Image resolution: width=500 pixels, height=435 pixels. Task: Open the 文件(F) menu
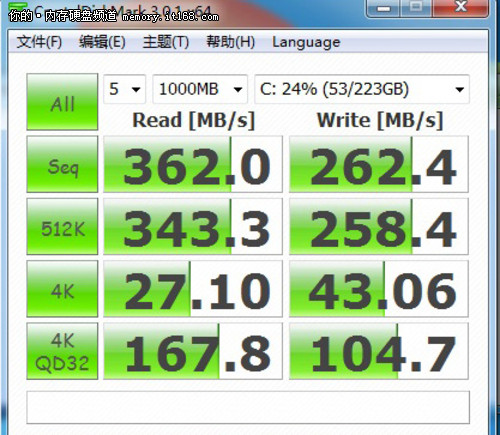point(39,42)
